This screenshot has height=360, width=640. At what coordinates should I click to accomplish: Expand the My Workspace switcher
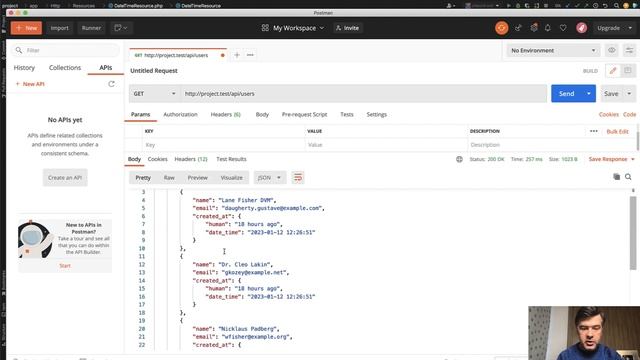[x=293, y=28]
